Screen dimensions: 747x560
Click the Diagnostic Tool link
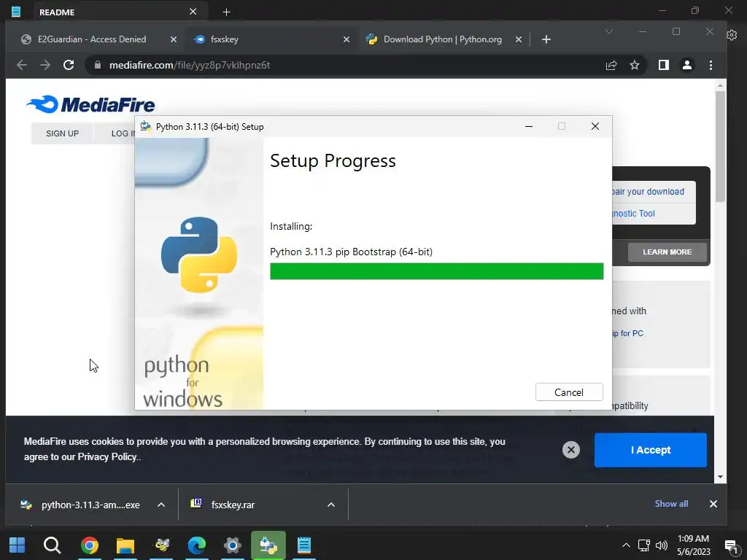coord(634,214)
